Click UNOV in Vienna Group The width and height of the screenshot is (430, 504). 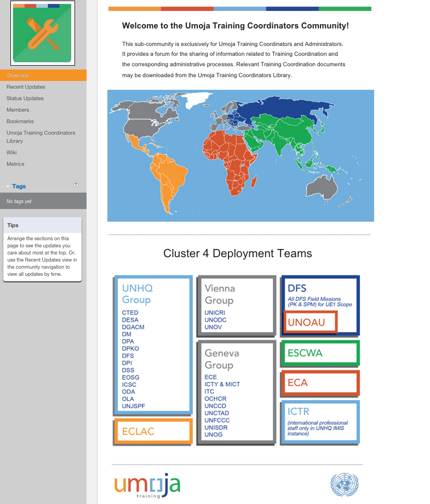click(213, 327)
